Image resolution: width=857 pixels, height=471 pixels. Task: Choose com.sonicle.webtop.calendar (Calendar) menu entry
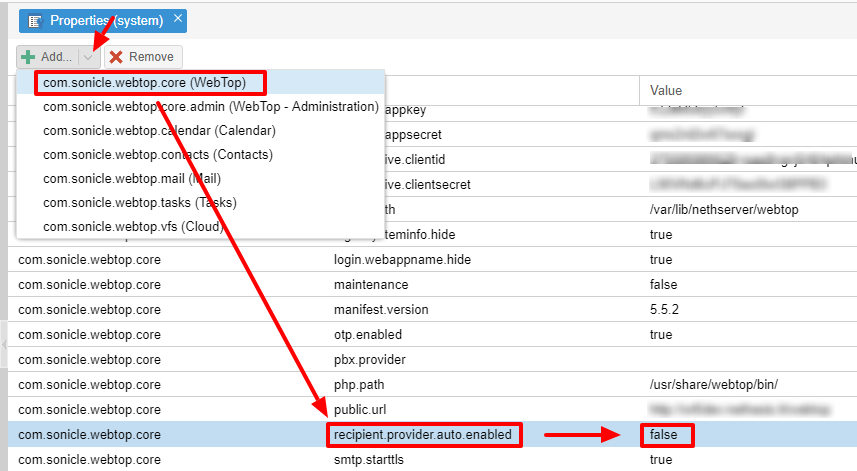pos(200,131)
